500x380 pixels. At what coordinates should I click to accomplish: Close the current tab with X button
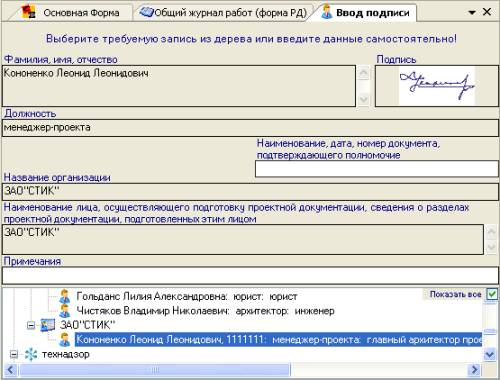tap(487, 12)
